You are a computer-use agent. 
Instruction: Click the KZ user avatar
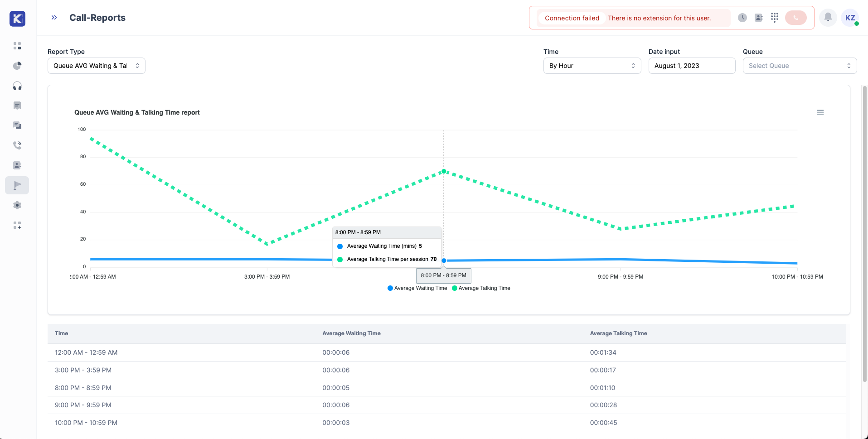(850, 18)
